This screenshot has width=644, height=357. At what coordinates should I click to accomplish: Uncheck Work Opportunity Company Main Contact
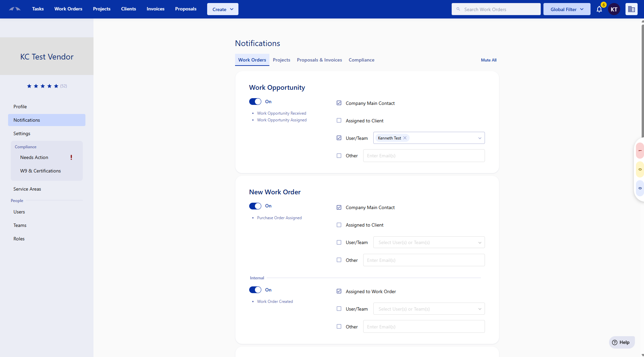click(x=339, y=103)
